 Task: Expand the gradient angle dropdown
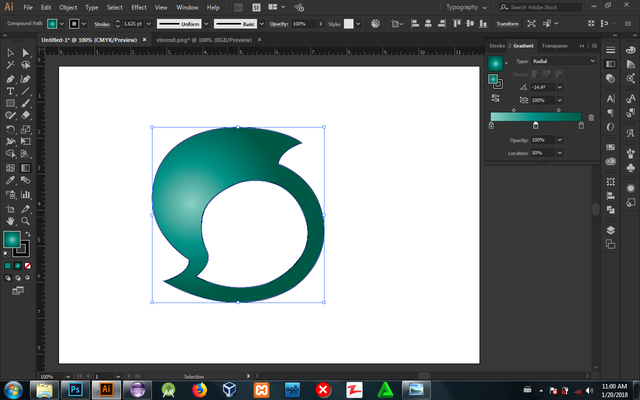559,88
